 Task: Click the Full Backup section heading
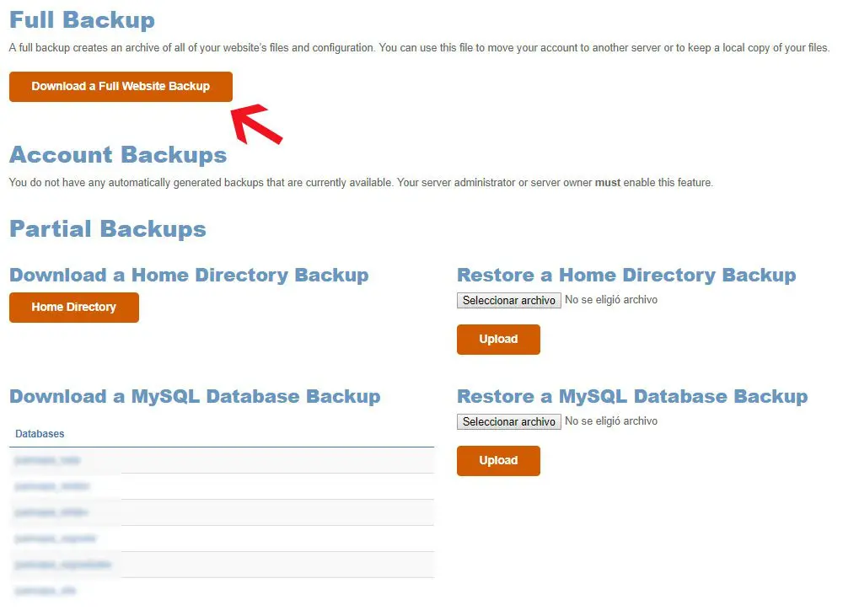(x=82, y=19)
